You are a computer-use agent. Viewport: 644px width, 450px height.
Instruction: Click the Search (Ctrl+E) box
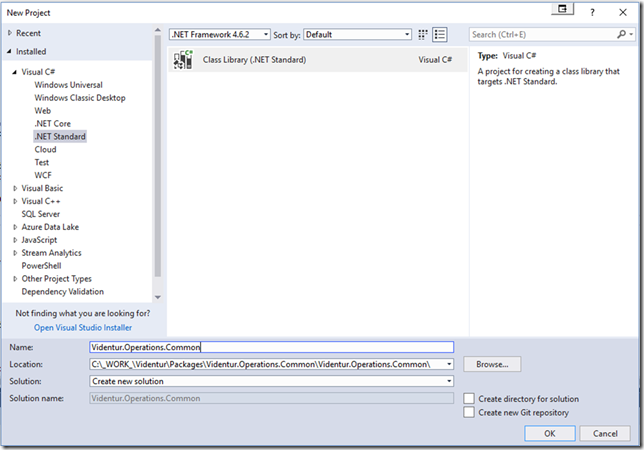pyautogui.click(x=543, y=34)
